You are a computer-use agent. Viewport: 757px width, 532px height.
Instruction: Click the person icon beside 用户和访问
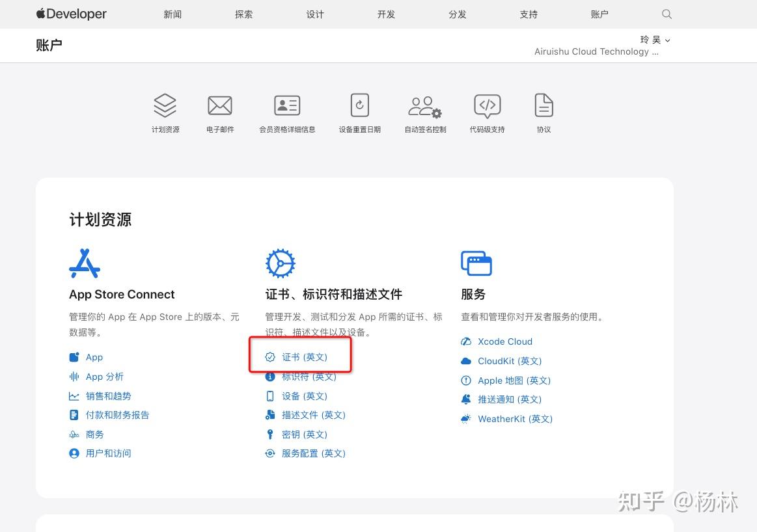pyautogui.click(x=74, y=453)
